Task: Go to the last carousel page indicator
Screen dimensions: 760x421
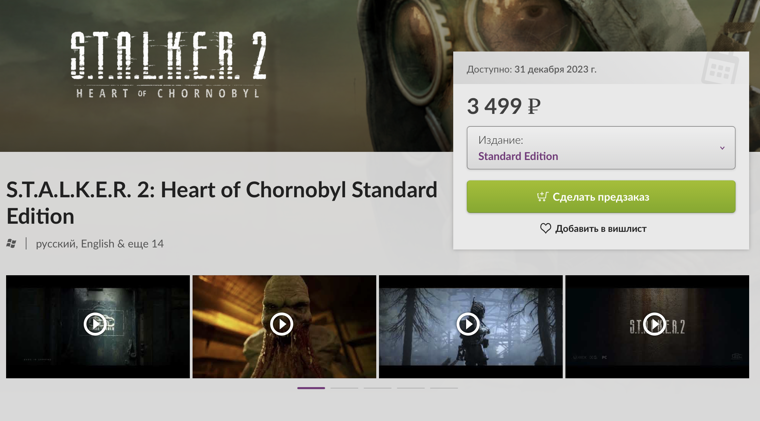Action: (x=444, y=388)
